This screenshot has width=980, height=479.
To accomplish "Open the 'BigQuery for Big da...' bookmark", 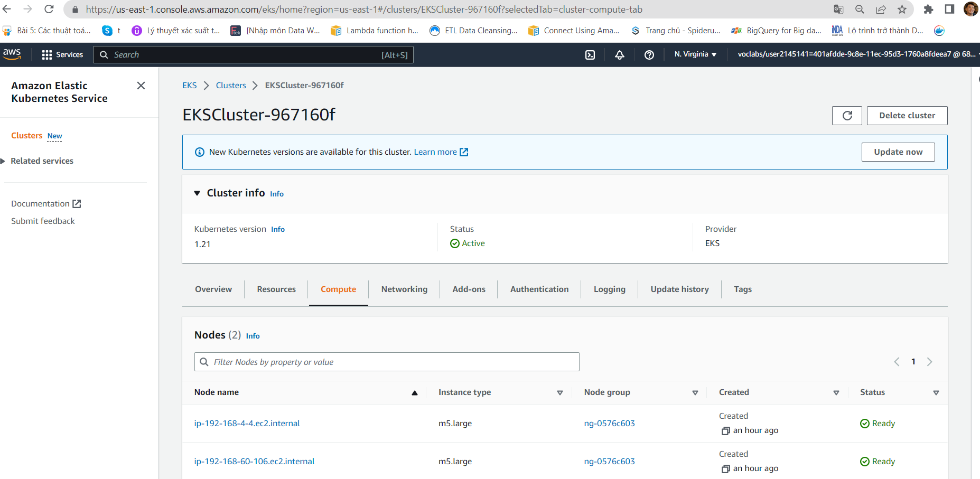I will click(x=776, y=31).
